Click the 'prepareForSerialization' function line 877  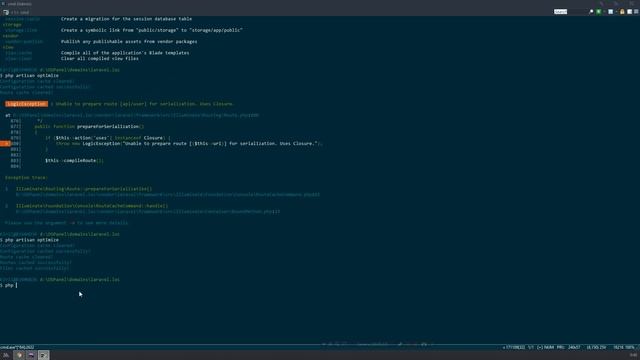pyautogui.click(x=89, y=127)
